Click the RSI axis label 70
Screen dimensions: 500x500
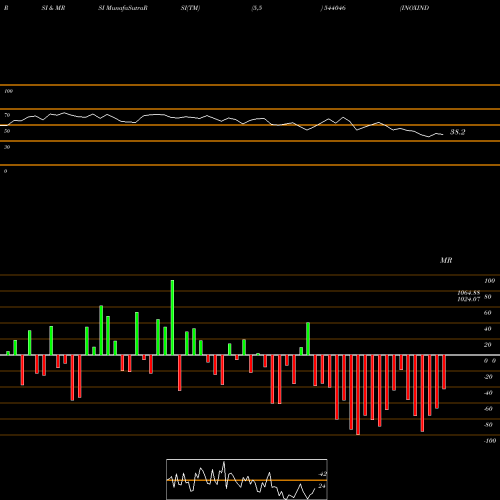(x=7, y=115)
